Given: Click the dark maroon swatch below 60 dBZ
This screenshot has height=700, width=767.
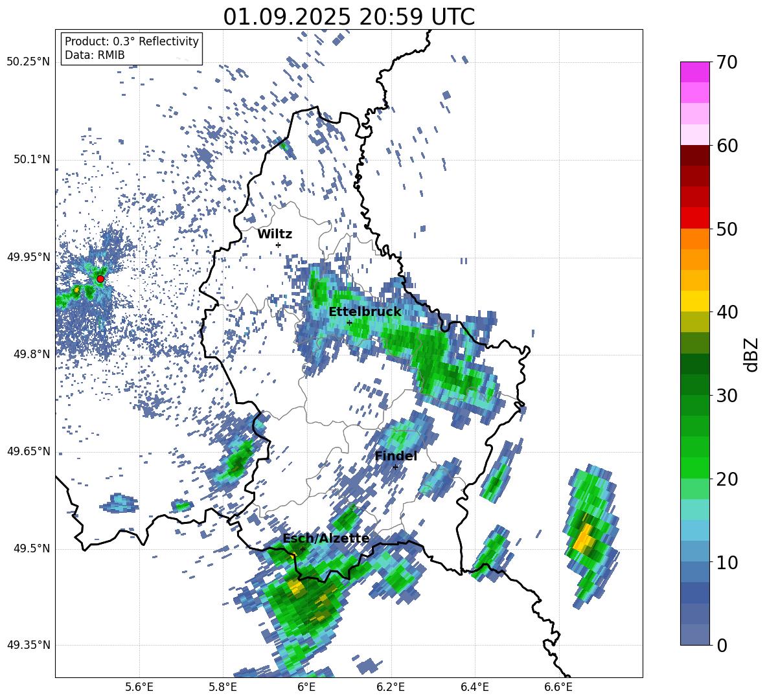Looking at the screenshot, I should click(694, 155).
